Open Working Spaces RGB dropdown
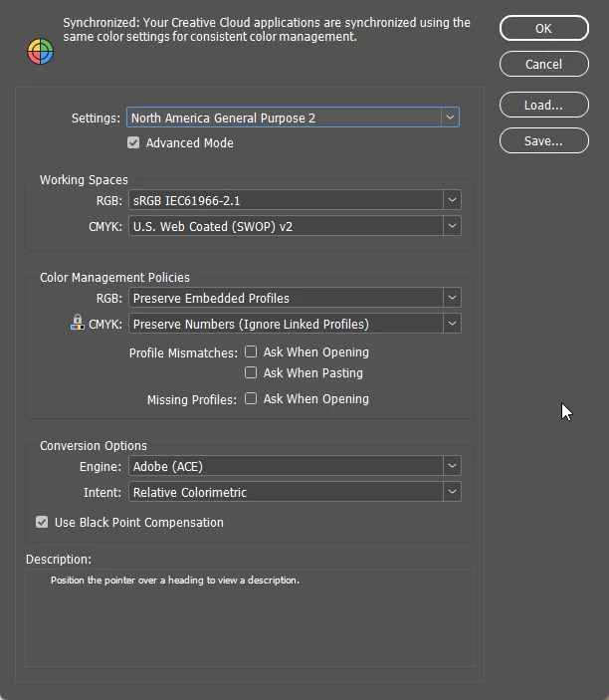Viewport: 609px width, 700px height. click(295, 200)
